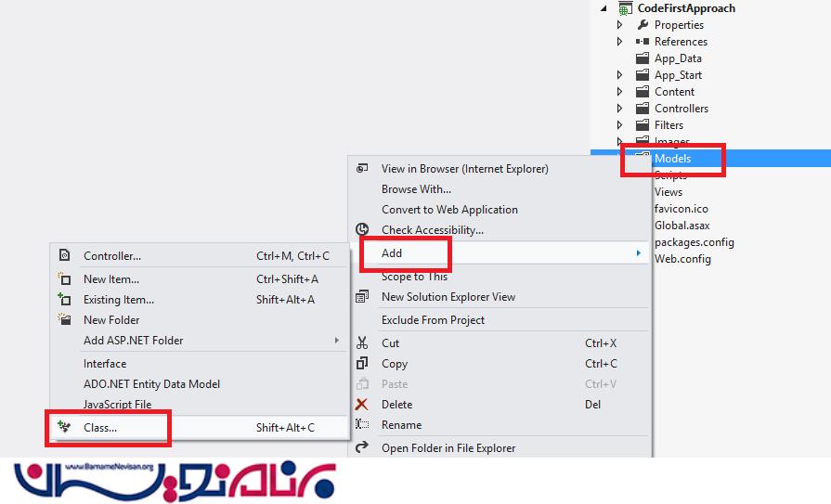Click the Controller icon in Add submenu

[x=64, y=255]
